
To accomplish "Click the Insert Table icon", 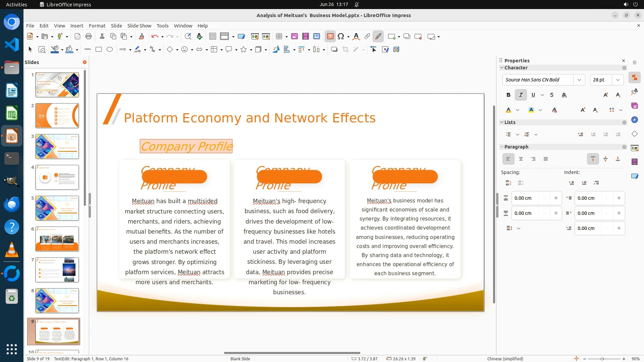I will tap(279, 37).
